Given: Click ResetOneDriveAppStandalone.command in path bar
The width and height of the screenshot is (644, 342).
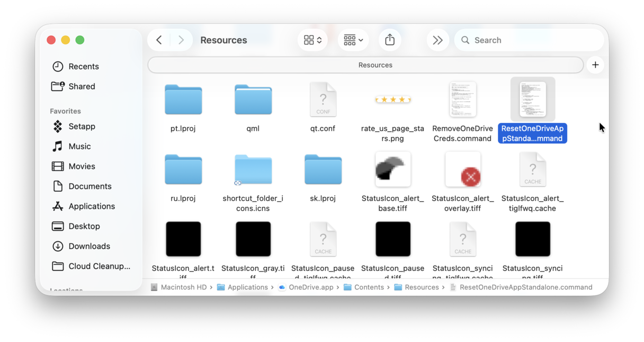Looking at the screenshot, I should coord(521,287).
